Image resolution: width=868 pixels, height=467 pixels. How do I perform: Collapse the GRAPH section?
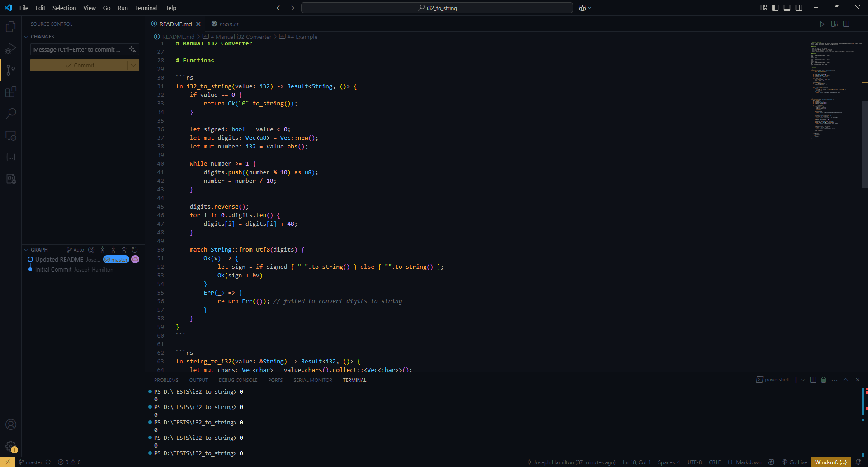point(26,249)
